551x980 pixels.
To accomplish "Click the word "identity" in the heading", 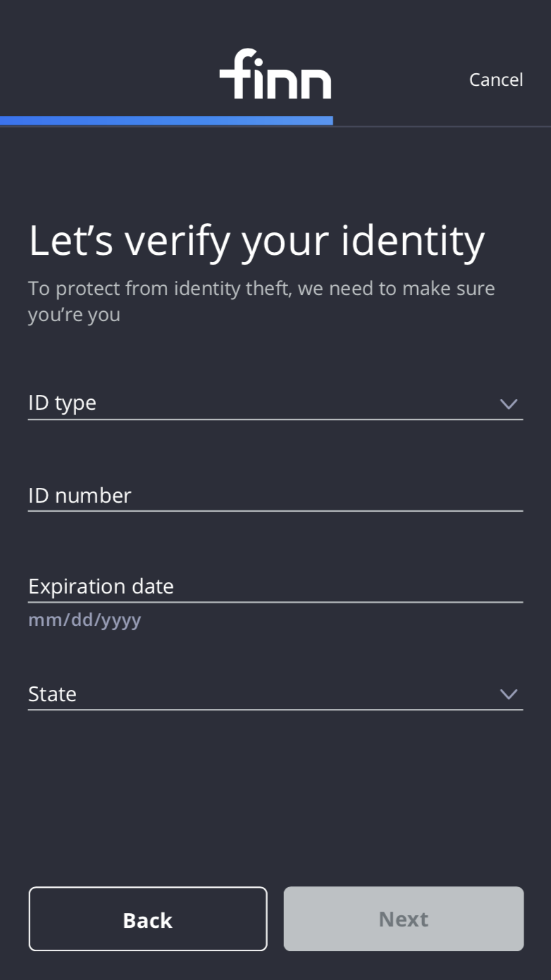I will tap(413, 240).
